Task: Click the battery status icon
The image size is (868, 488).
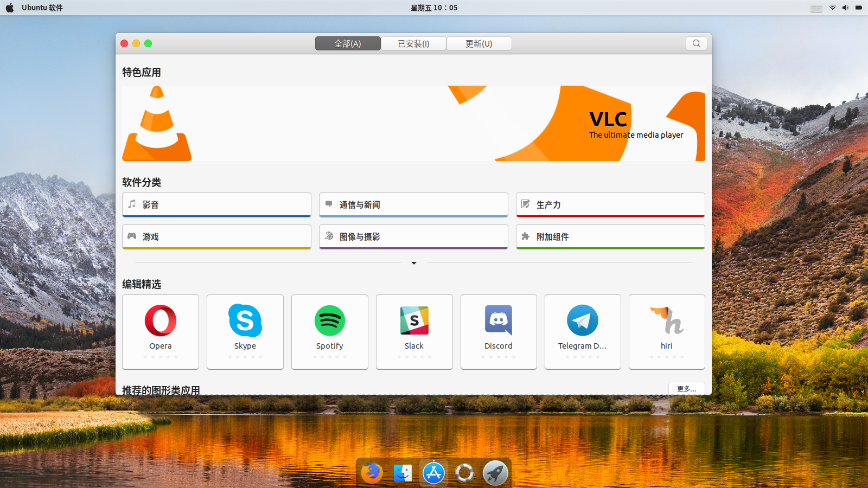Action: [x=859, y=8]
